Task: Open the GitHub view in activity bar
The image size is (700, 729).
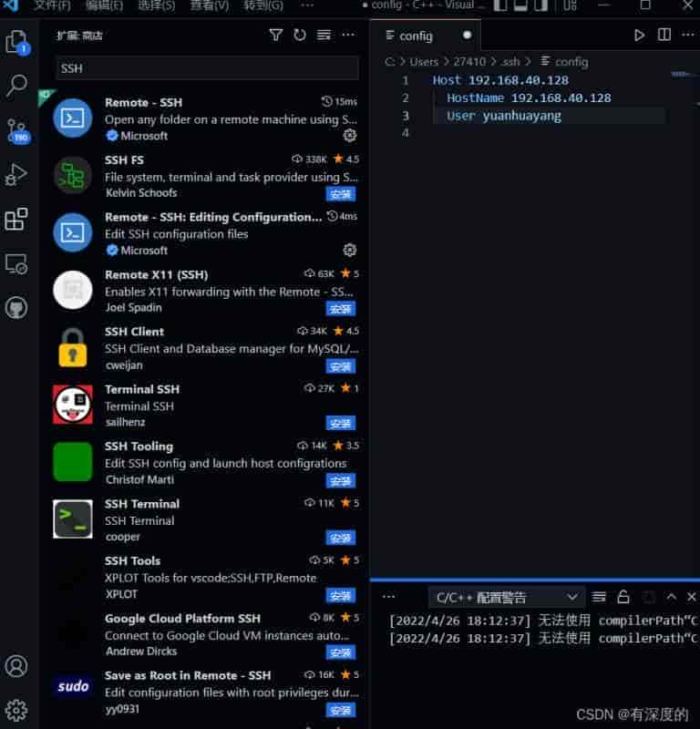Action: (x=16, y=308)
